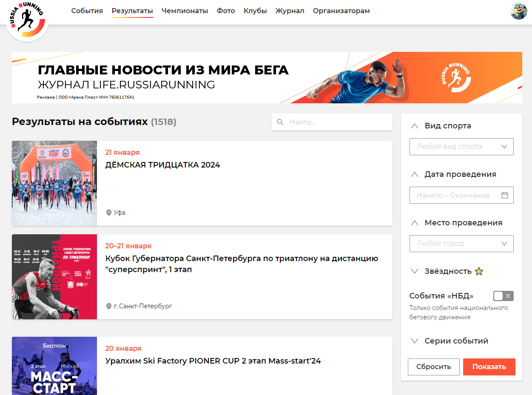Click the location pin next to Уфа
The height and width of the screenshot is (395, 532).
109,213
